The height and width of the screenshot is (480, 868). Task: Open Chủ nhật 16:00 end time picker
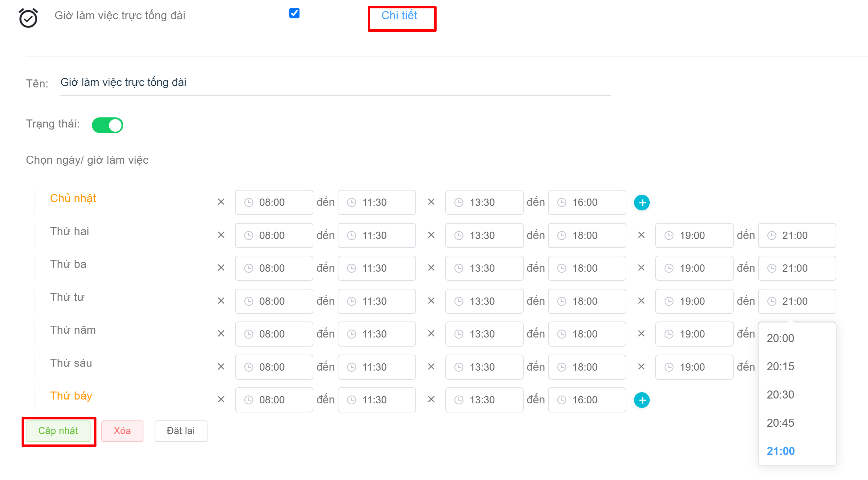pyautogui.click(x=587, y=202)
